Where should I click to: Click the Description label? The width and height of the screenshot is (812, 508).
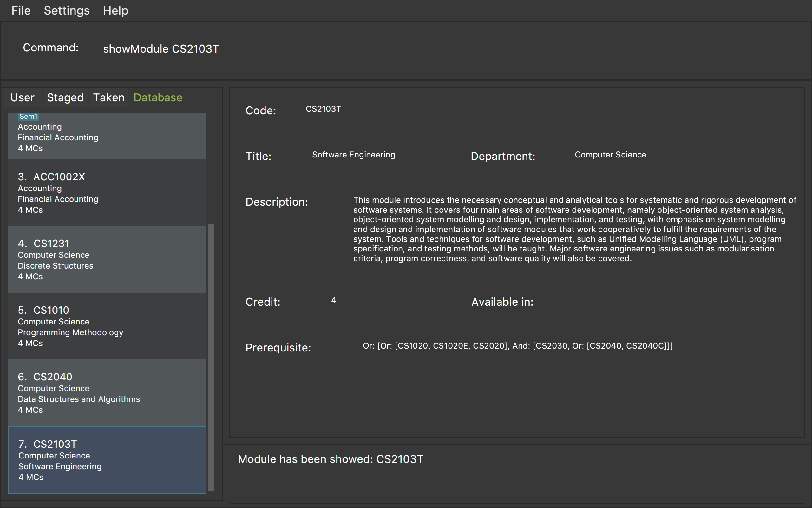(x=277, y=202)
